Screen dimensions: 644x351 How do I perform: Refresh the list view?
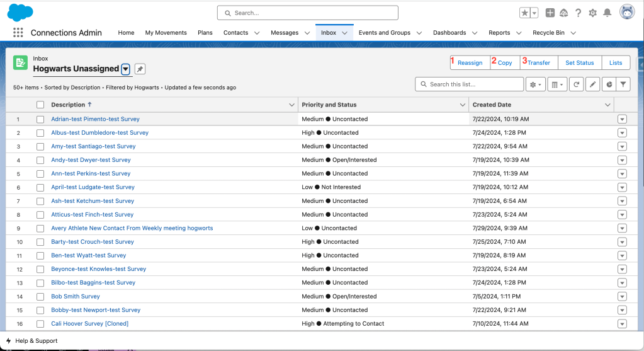click(x=576, y=84)
